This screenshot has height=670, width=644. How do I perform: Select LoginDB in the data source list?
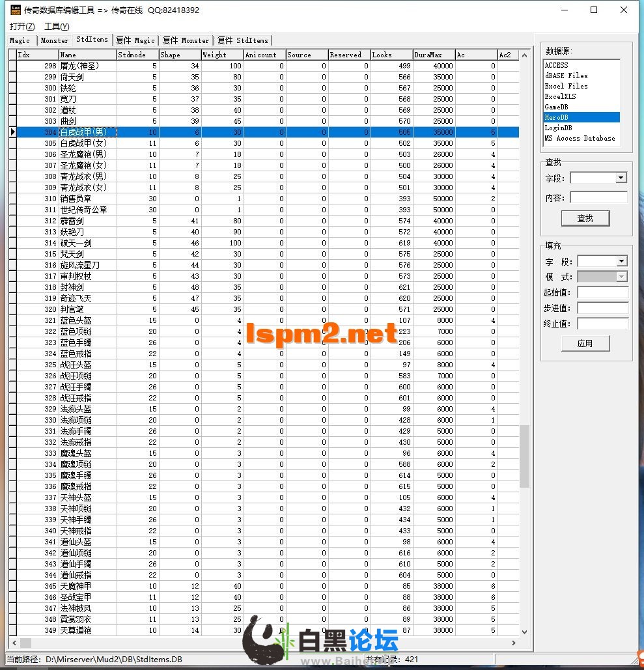pyautogui.click(x=559, y=128)
